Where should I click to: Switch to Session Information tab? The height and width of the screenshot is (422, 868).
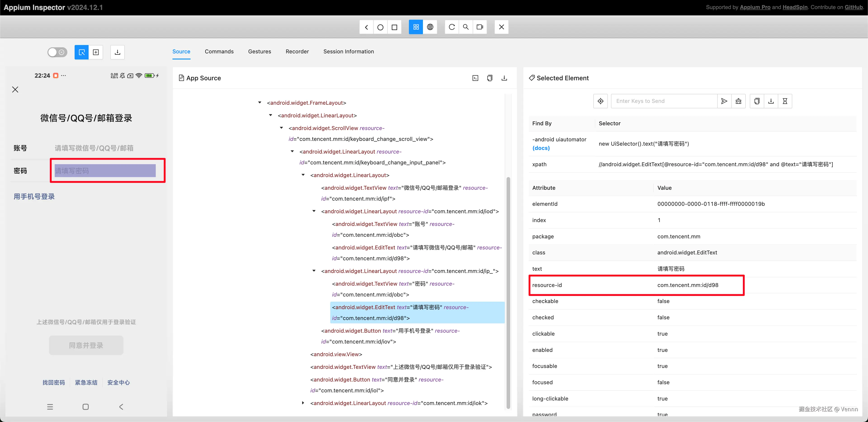click(x=348, y=52)
